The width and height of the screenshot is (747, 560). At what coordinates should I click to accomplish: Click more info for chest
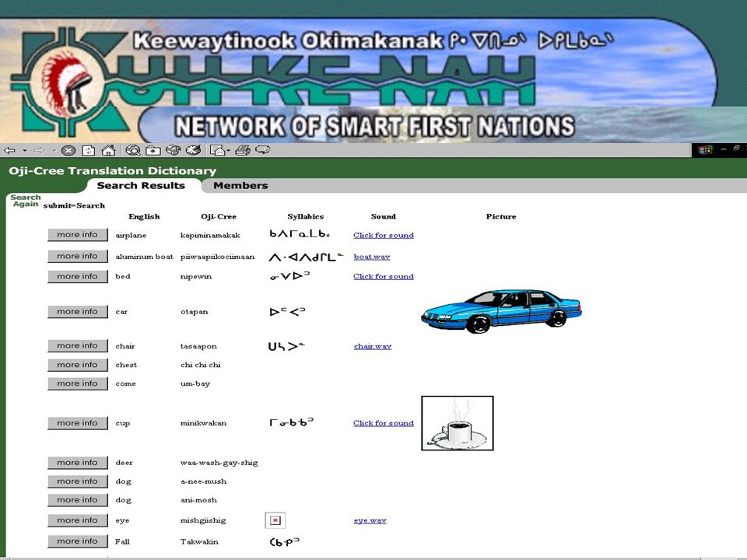tap(77, 366)
